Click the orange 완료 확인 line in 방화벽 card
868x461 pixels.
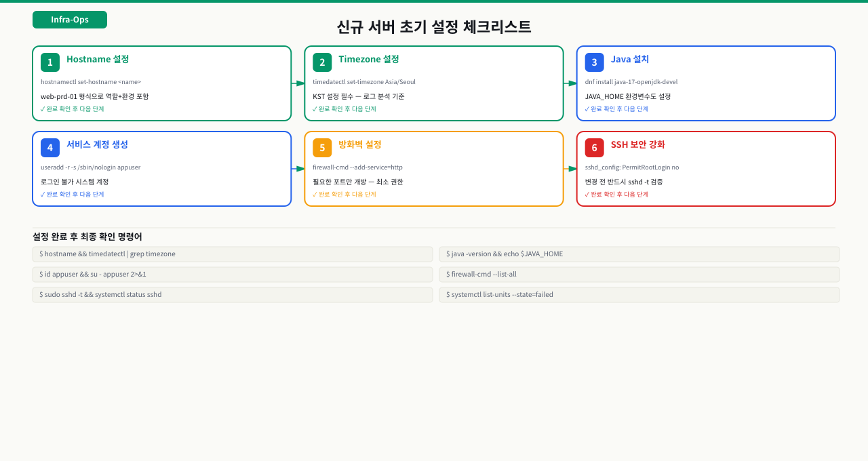click(344, 195)
